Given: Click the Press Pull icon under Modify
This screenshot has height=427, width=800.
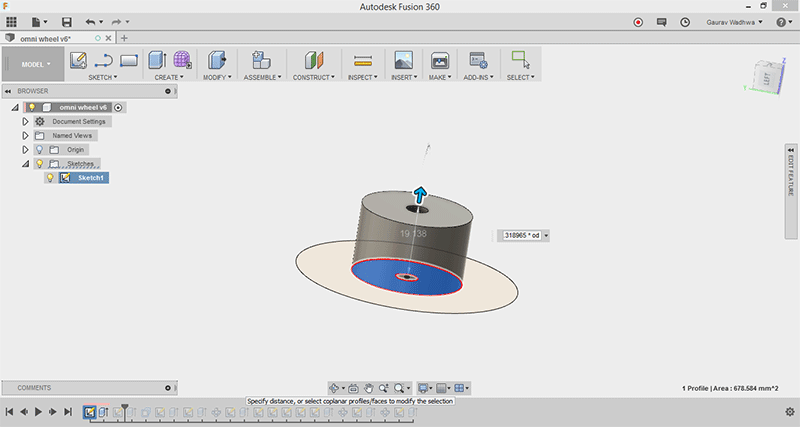Looking at the screenshot, I should pos(215,61).
